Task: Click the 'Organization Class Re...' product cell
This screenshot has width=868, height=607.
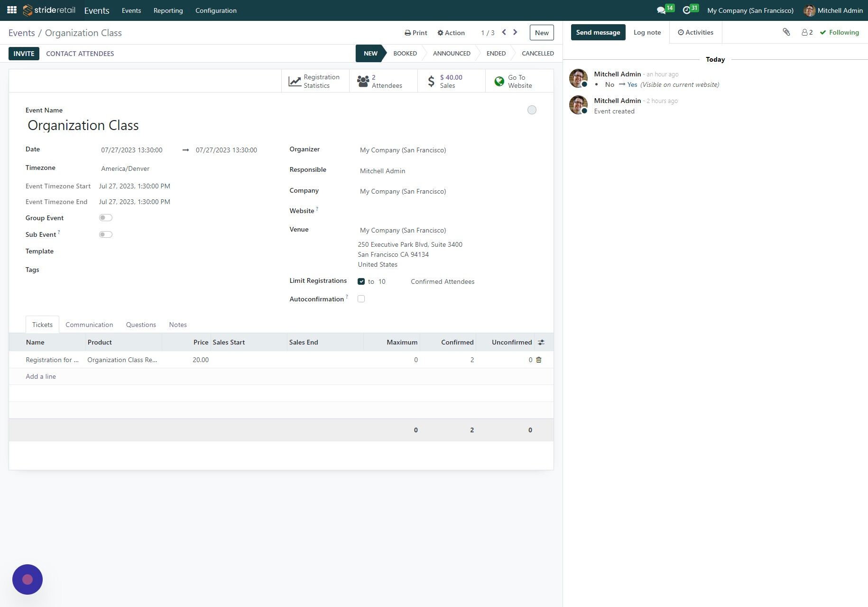Action: point(122,360)
